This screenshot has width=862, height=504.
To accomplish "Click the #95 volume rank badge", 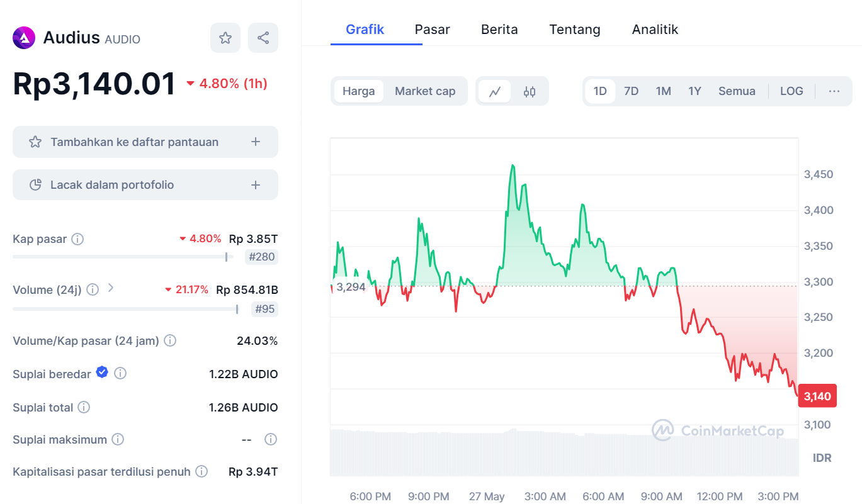I will pyautogui.click(x=264, y=309).
